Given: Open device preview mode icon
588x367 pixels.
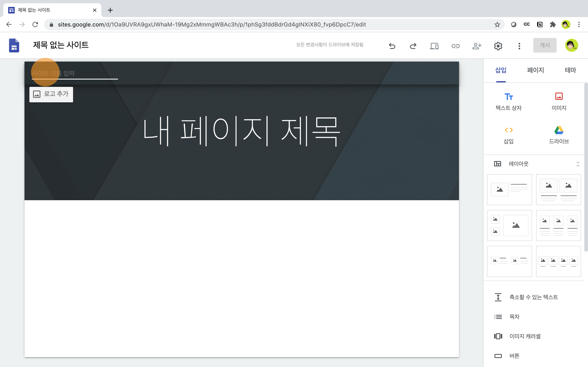Looking at the screenshot, I should point(434,46).
